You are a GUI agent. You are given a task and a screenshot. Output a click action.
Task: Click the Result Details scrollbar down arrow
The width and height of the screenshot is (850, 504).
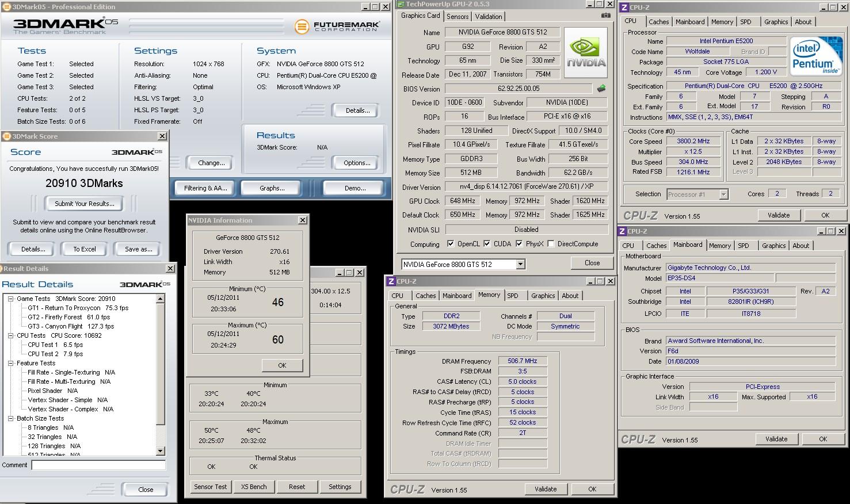click(160, 451)
